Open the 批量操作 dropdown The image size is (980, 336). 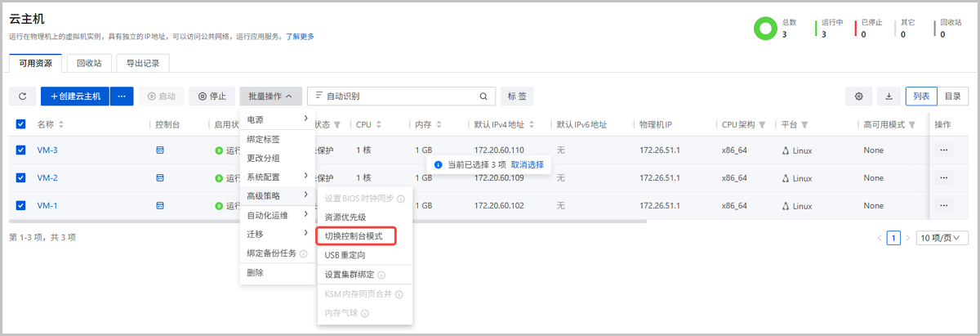tap(270, 96)
